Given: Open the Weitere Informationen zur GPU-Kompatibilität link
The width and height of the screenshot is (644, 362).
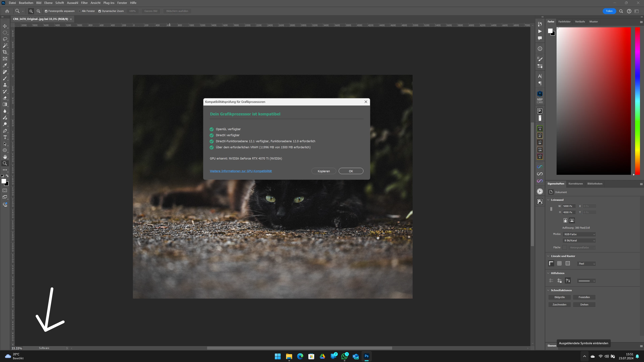Looking at the screenshot, I should tap(240, 171).
